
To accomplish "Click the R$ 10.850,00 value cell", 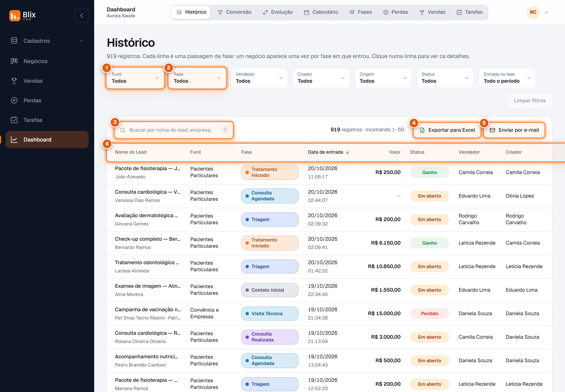I will pyautogui.click(x=384, y=267).
